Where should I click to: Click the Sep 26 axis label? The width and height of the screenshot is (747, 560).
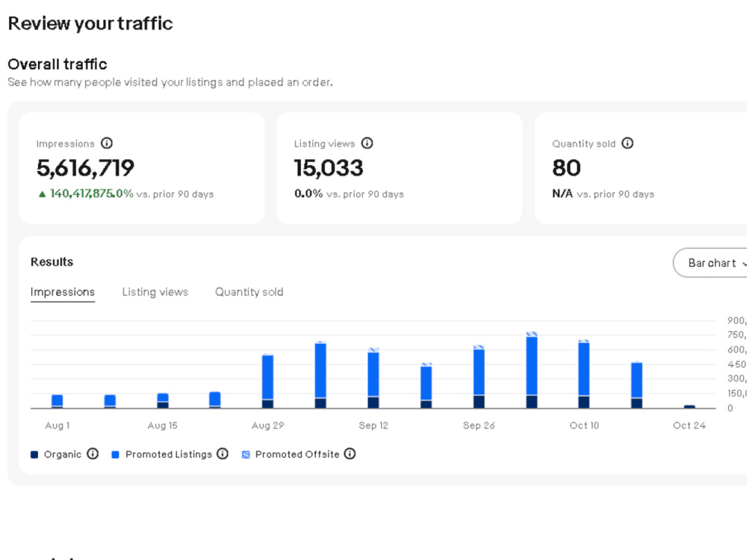(x=479, y=426)
